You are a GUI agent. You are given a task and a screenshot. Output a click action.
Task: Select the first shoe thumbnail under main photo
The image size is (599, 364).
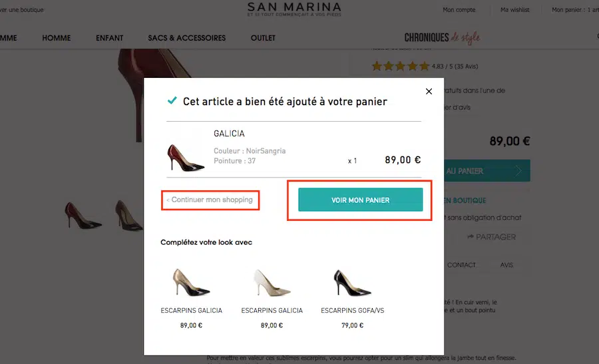tap(83, 215)
